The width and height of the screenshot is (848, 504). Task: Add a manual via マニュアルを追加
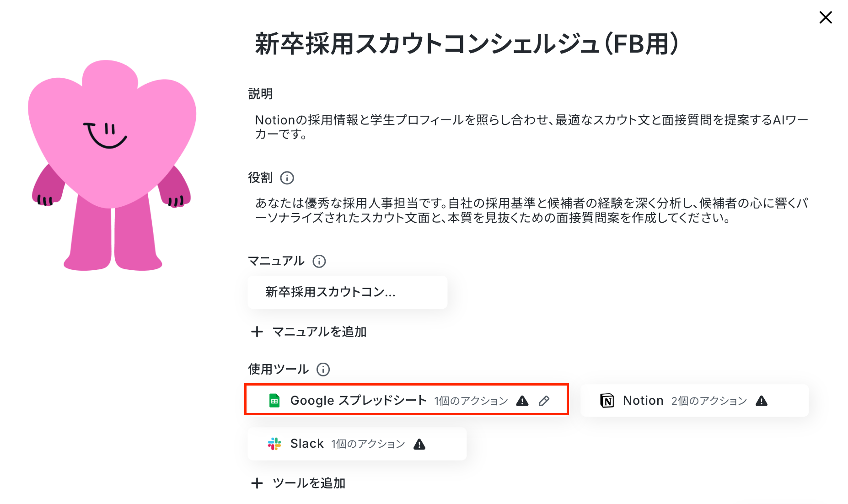pyautogui.click(x=309, y=332)
